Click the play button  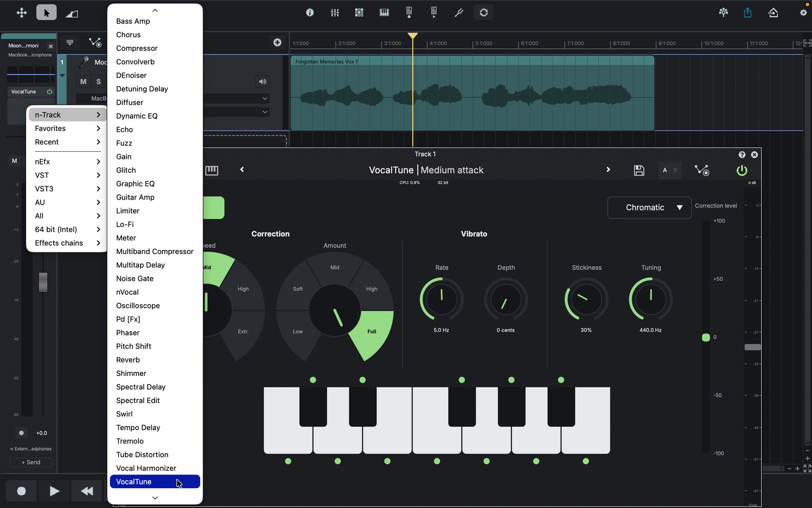54,491
